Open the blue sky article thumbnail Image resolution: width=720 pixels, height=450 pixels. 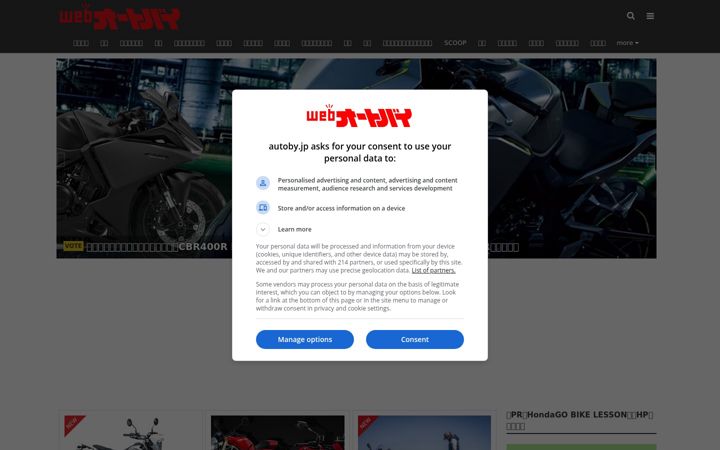424,433
